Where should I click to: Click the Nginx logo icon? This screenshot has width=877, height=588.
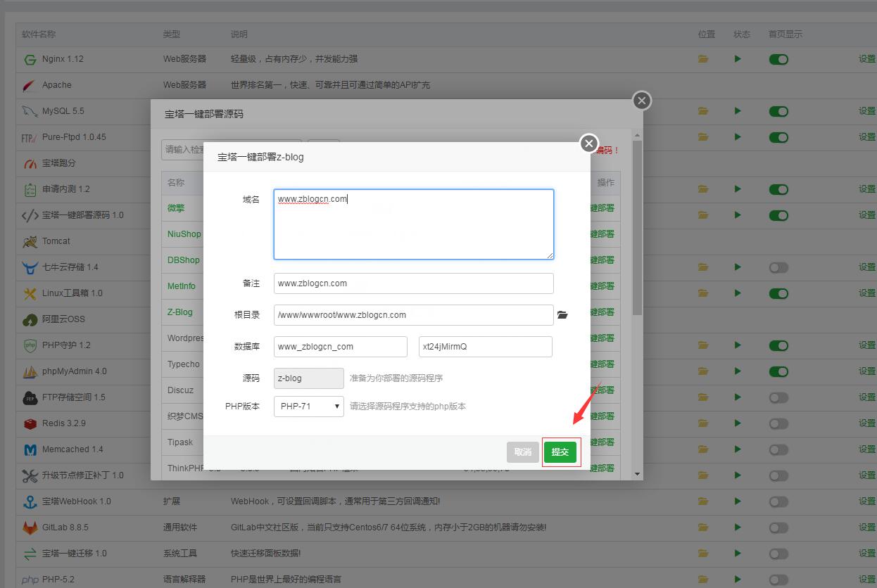tap(30, 59)
